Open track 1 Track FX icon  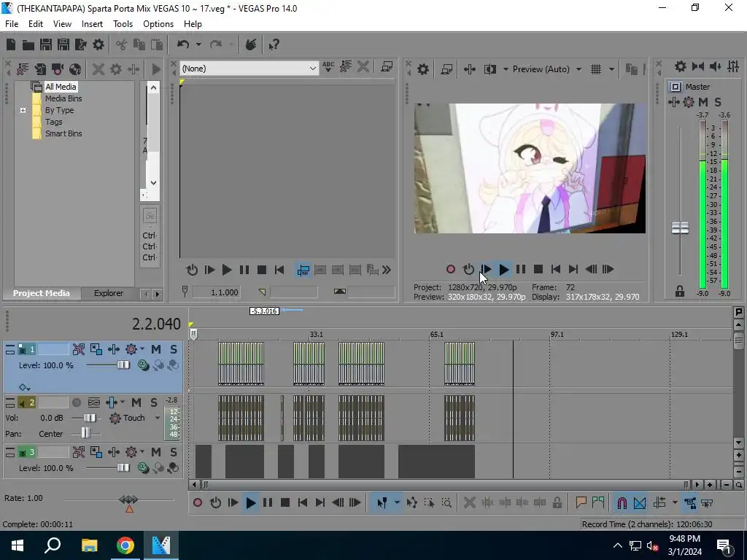113,349
